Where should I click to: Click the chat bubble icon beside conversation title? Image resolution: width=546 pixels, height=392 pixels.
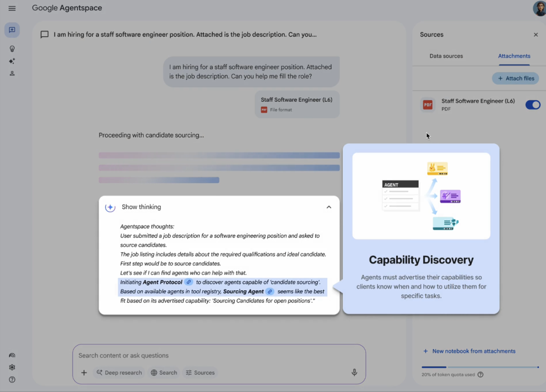pyautogui.click(x=45, y=35)
